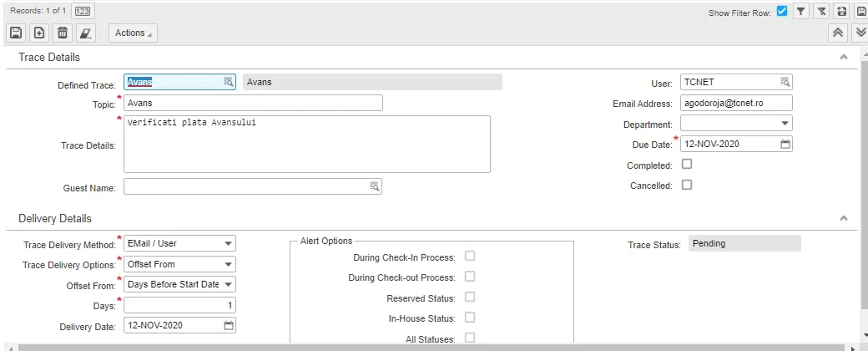Apply filter using the funnel icon
The image size is (868, 351).
pos(800,12)
